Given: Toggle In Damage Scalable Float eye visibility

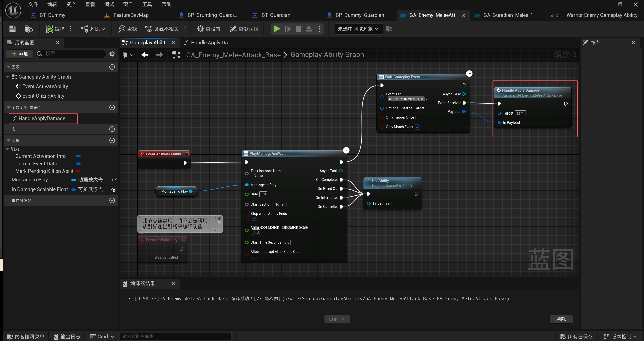Looking at the screenshot, I should [114, 190].
